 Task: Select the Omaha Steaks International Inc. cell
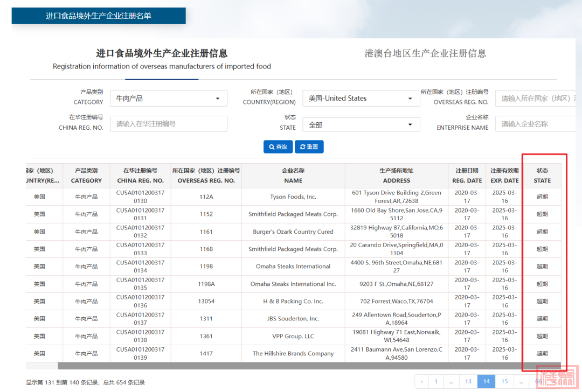[293, 284]
